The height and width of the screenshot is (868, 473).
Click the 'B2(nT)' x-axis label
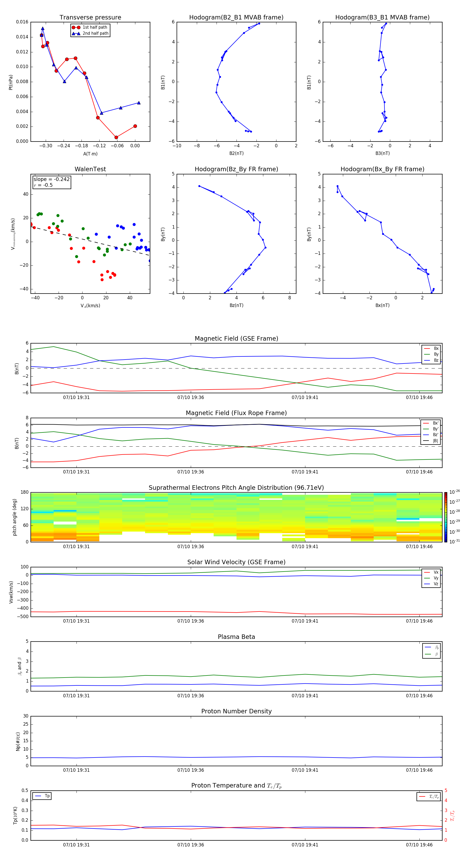point(236,153)
